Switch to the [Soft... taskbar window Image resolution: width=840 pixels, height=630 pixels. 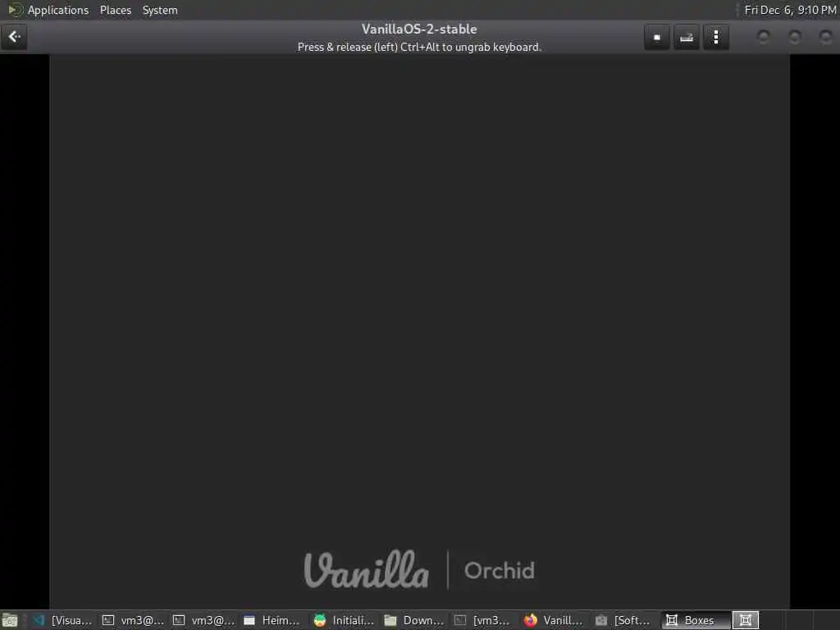(x=624, y=620)
